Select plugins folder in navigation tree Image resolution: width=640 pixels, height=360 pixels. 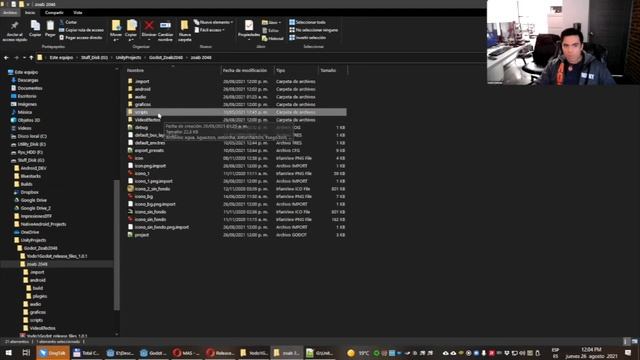(x=40, y=296)
